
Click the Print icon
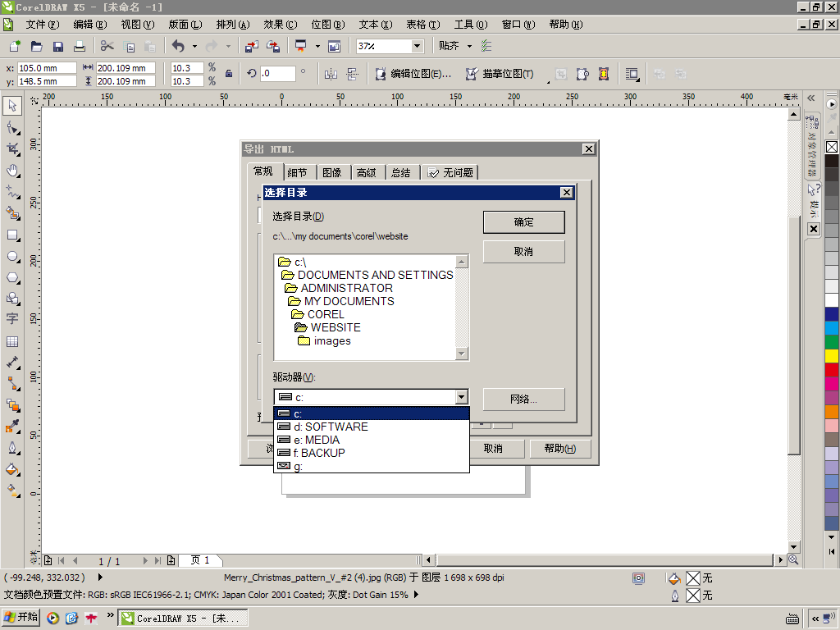(x=80, y=46)
